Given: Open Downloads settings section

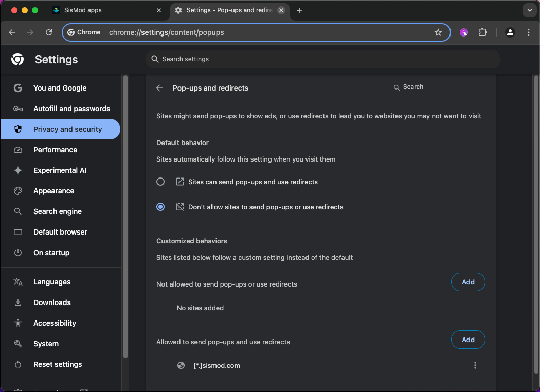Looking at the screenshot, I should click(x=60, y=302).
